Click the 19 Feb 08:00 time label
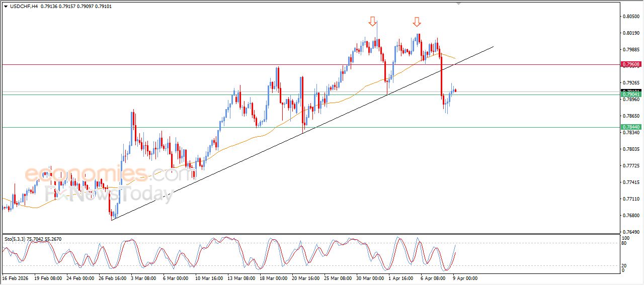Image resolution: width=644 pixels, height=285 pixels. click(x=47, y=278)
